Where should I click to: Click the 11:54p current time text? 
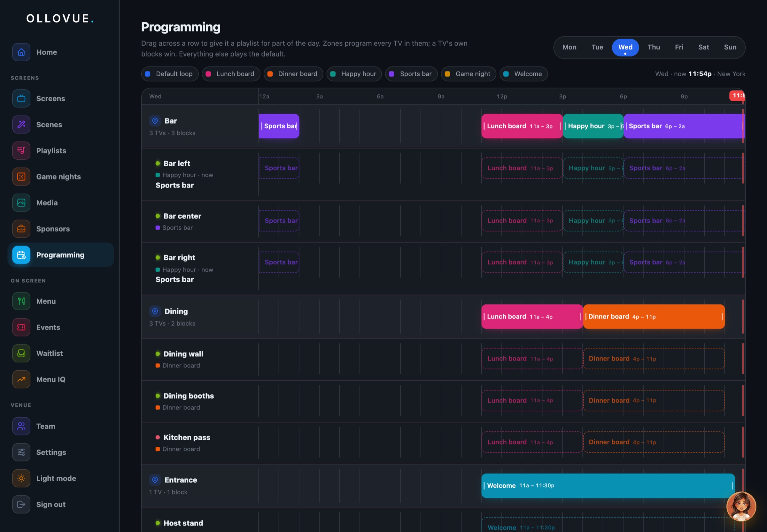[x=700, y=74]
